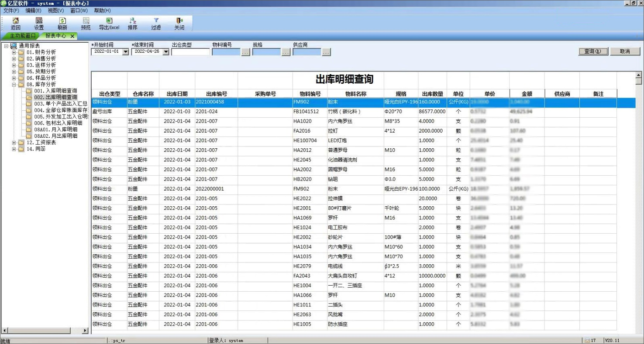Click the status bar icon beside 17
Screen dimensions: 644x344
click(587, 341)
